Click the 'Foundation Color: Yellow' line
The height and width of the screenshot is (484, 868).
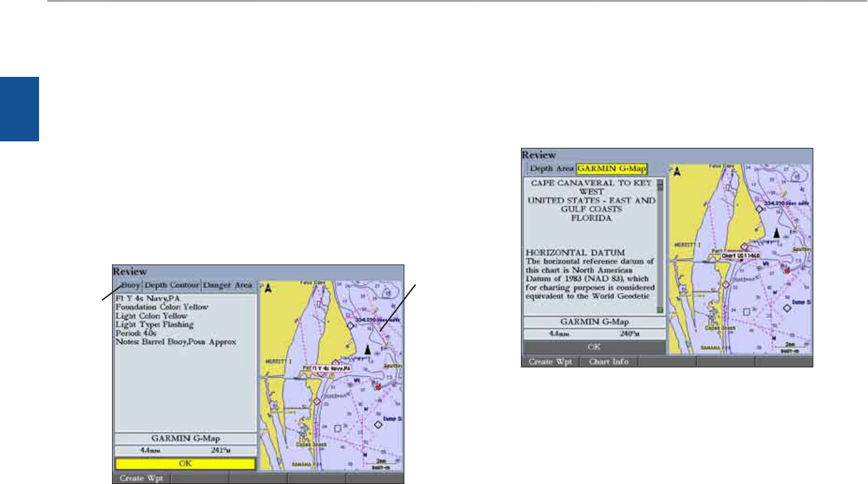click(x=161, y=307)
